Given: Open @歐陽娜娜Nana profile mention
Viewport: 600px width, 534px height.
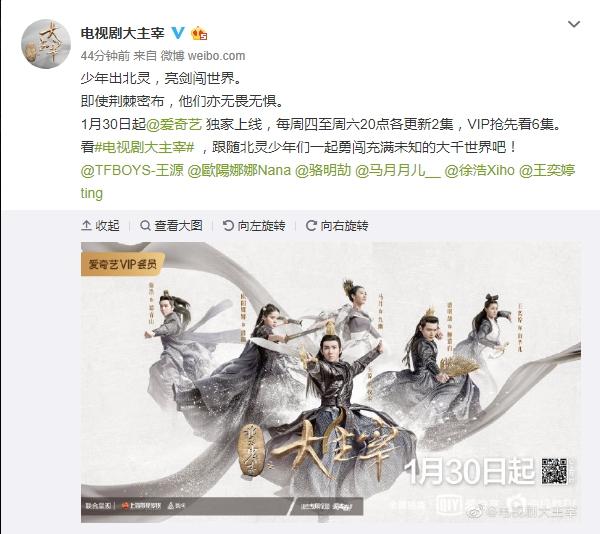Looking at the screenshot, I should pyautogui.click(x=239, y=170).
